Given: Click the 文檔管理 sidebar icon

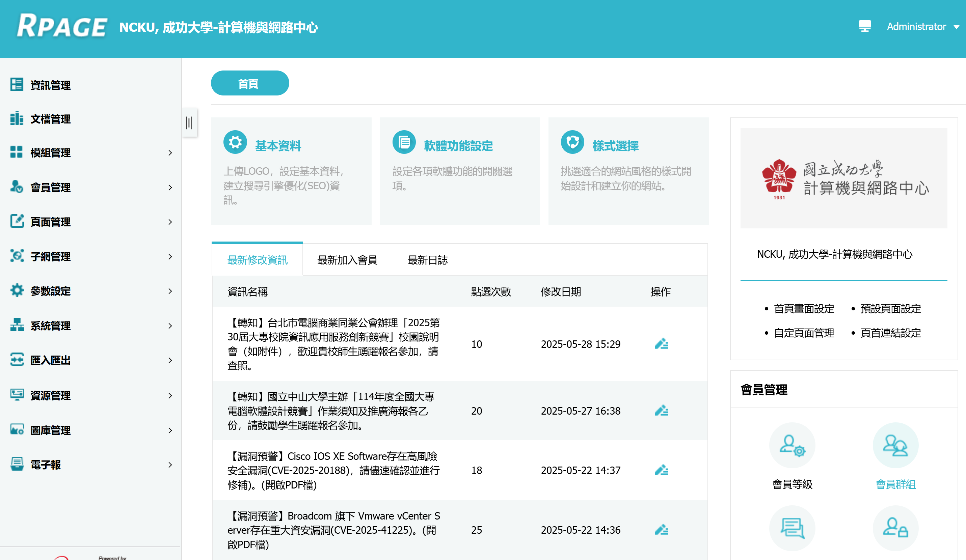Looking at the screenshot, I should point(17,118).
